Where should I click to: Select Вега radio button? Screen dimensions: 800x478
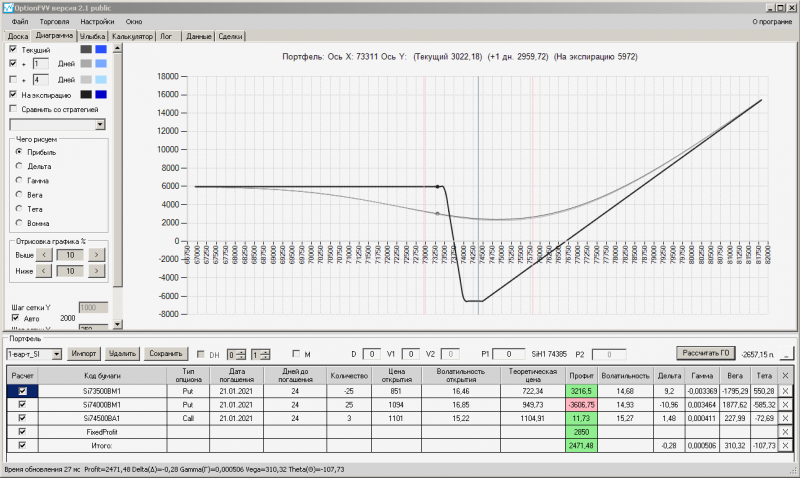pos(19,194)
